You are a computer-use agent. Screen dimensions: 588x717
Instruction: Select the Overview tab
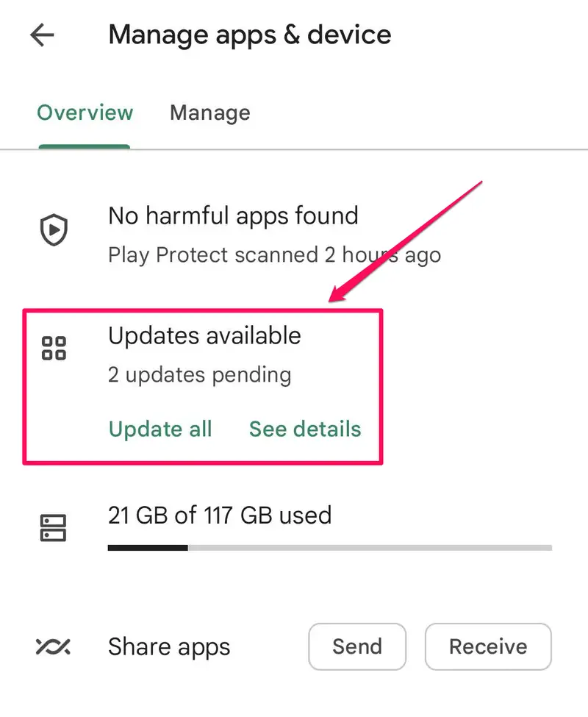point(85,113)
